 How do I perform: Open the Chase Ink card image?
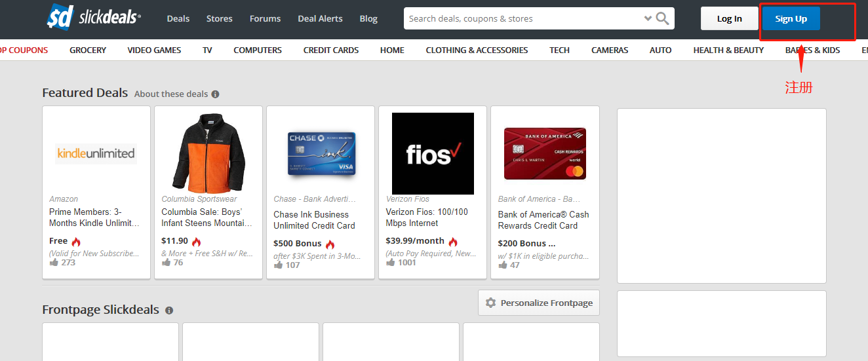coord(321,153)
